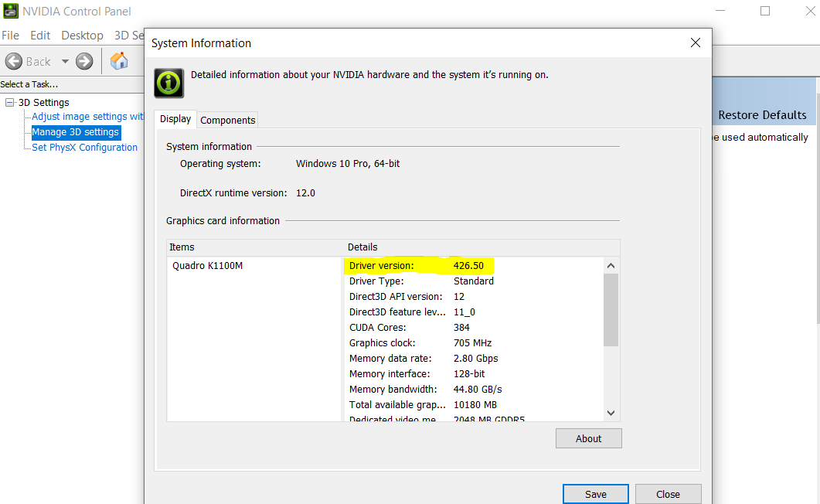This screenshot has height=504, width=820.
Task: Click the DirectX runtime version 12.0 value
Action: pos(305,193)
